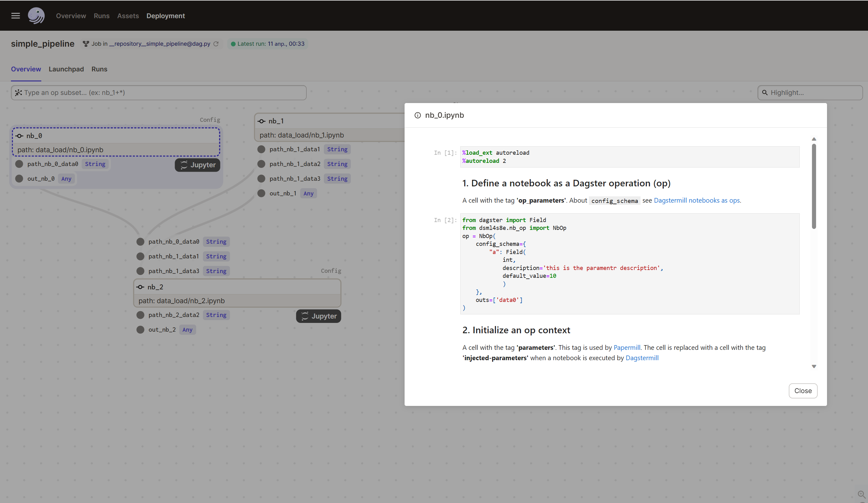Screen dimensions: 868x503
Task: Click the Dagster logo icon
Action: click(x=36, y=16)
